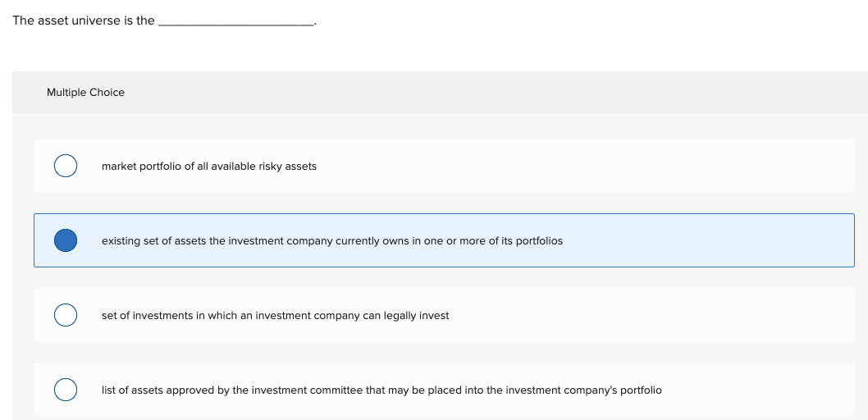Click the 'Multiple Choice' heading label

pyautogui.click(x=85, y=93)
